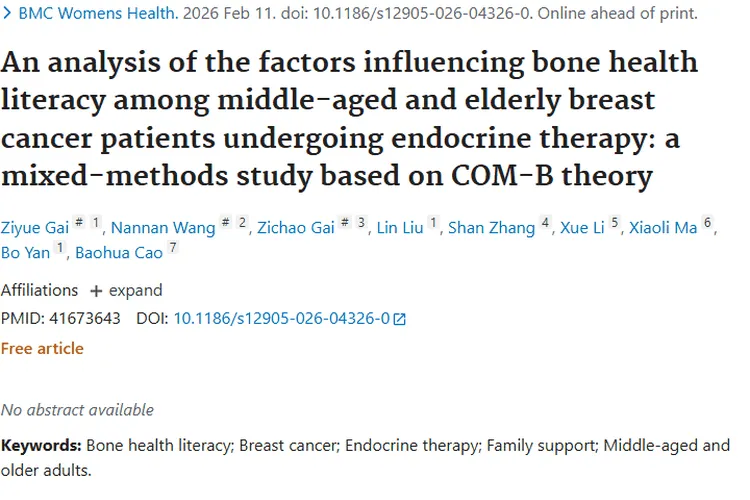Click affiliation superscript 7 after Baohua Cao

coord(172,248)
